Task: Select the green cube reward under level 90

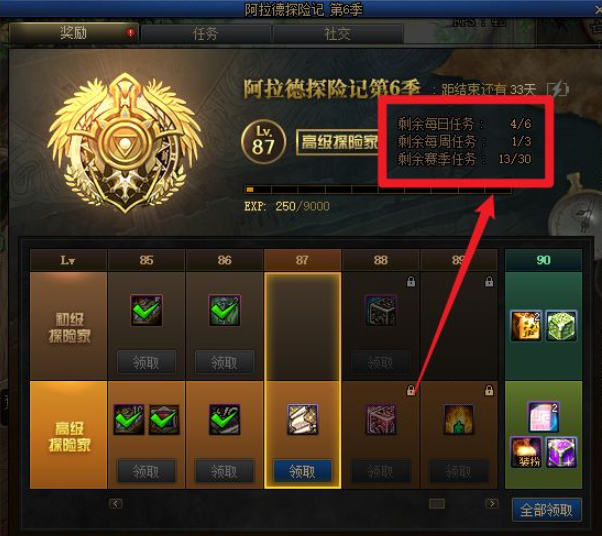Action: 561,326
